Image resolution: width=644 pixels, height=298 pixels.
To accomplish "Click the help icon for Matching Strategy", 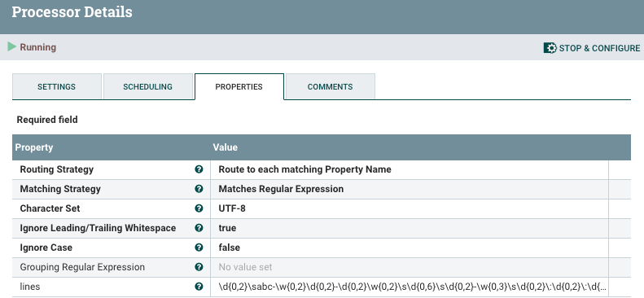I will [199, 189].
